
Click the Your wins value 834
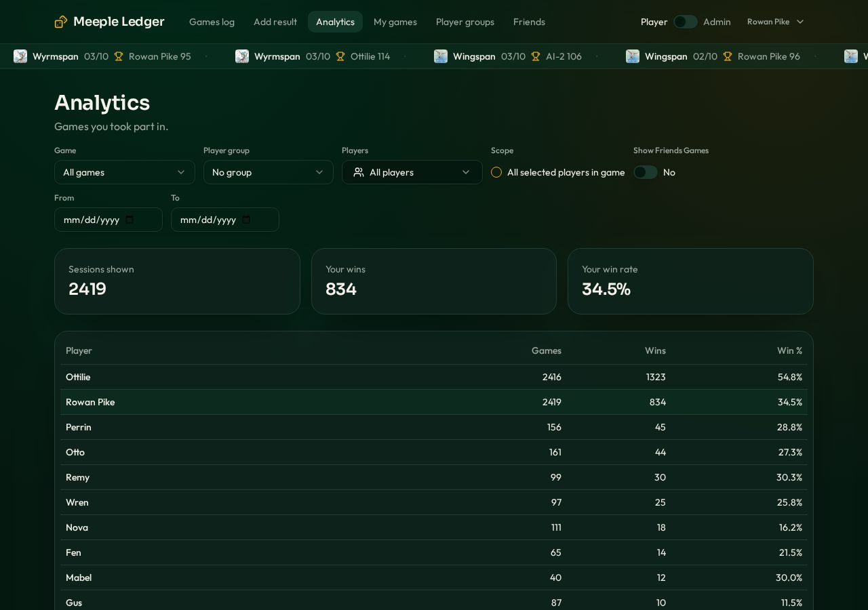point(341,289)
